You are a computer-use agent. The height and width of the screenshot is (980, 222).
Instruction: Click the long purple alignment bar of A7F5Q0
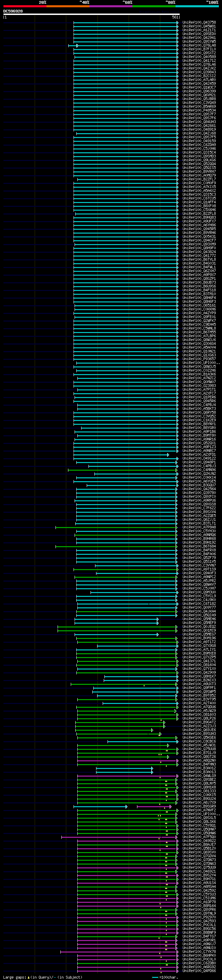119,837
